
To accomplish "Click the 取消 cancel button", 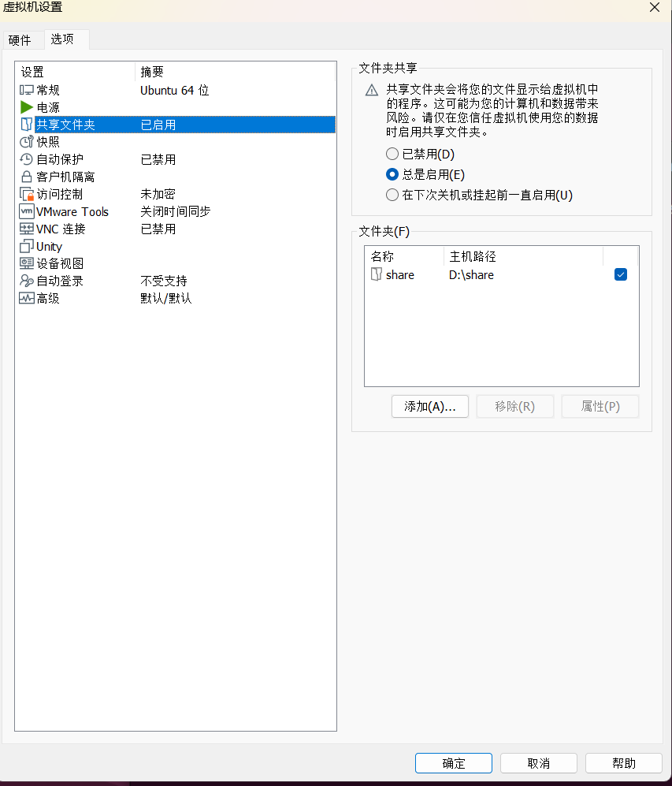I will pos(539,763).
